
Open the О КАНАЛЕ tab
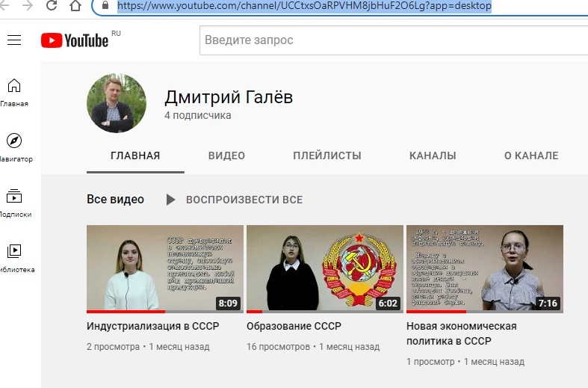click(531, 155)
